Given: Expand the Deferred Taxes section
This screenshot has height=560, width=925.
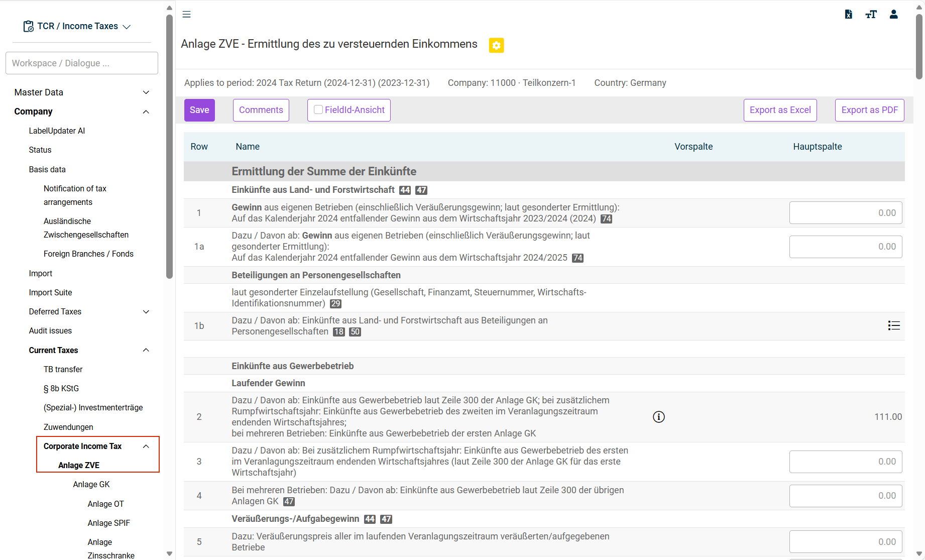Looking at the screenshot, I should click(x=146, y=312).
